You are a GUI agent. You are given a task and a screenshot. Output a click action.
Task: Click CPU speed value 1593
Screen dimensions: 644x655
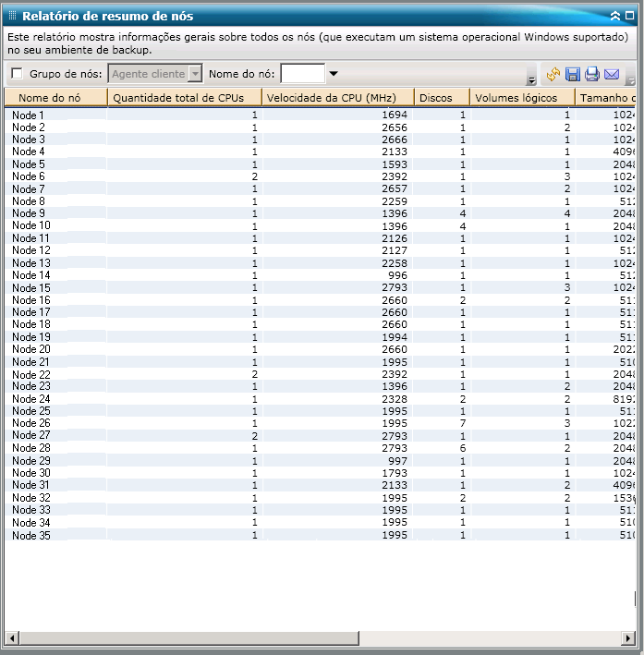pyautogui.click(x=395, y=164)
